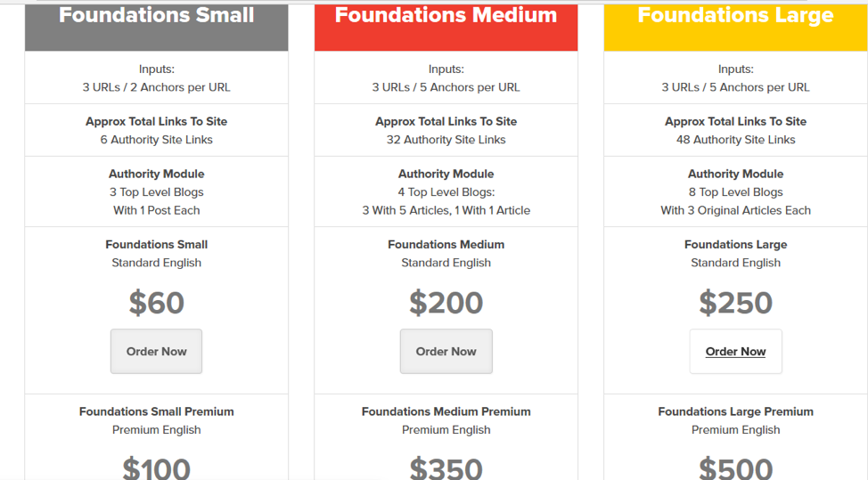The image size is (868, 480).
Task: Click the $60 price in Small plan
Action: tap(157, 303)
